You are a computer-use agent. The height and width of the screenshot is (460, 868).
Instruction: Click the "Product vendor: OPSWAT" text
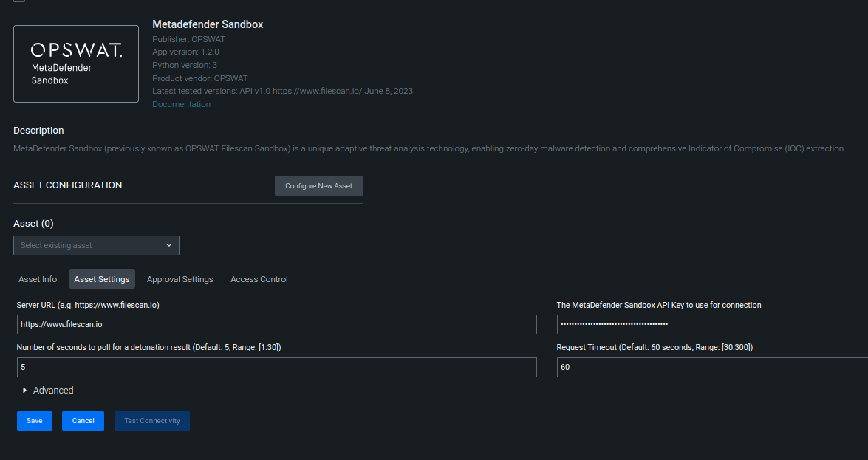click(200, 78)
